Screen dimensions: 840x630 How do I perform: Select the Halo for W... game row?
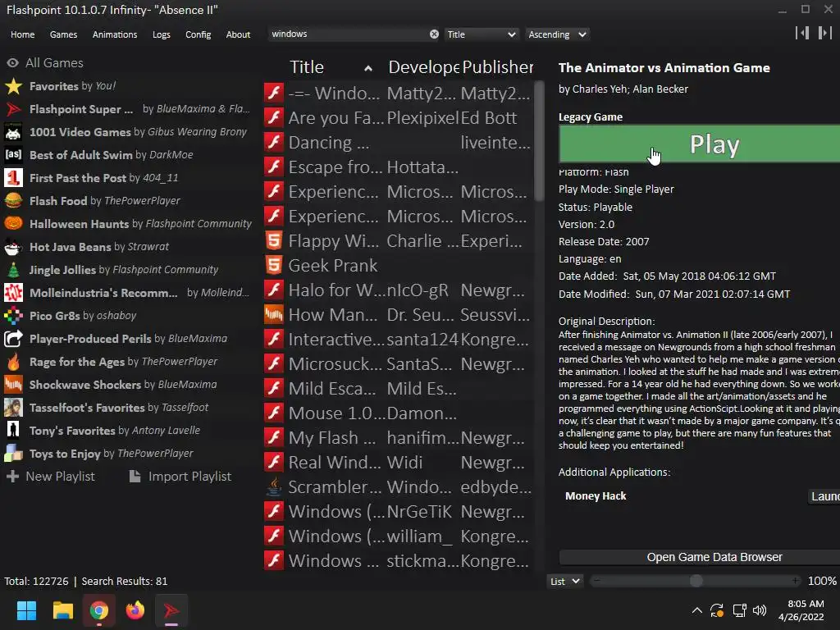point(398,290)
